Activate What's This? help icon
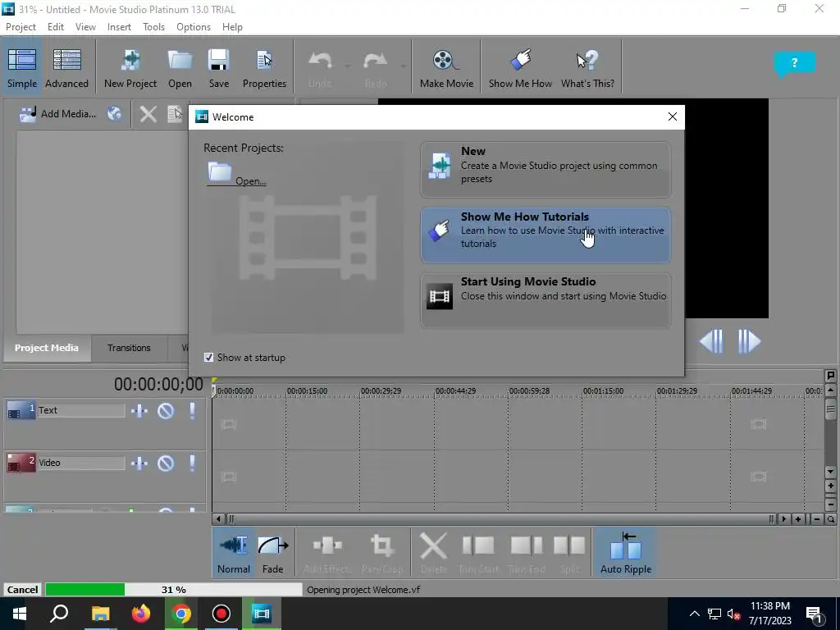The height and width of the screenshot is (630, 840). (587, 68)
